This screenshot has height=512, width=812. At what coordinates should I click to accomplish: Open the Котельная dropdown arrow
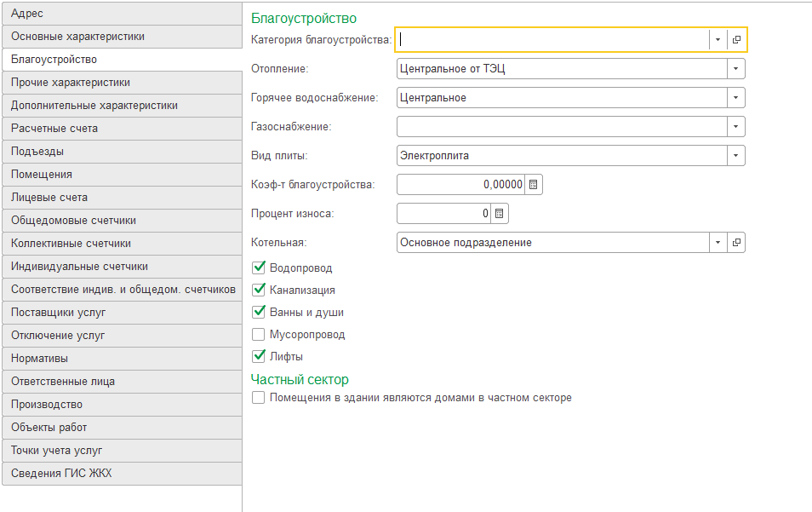point(718,243)
